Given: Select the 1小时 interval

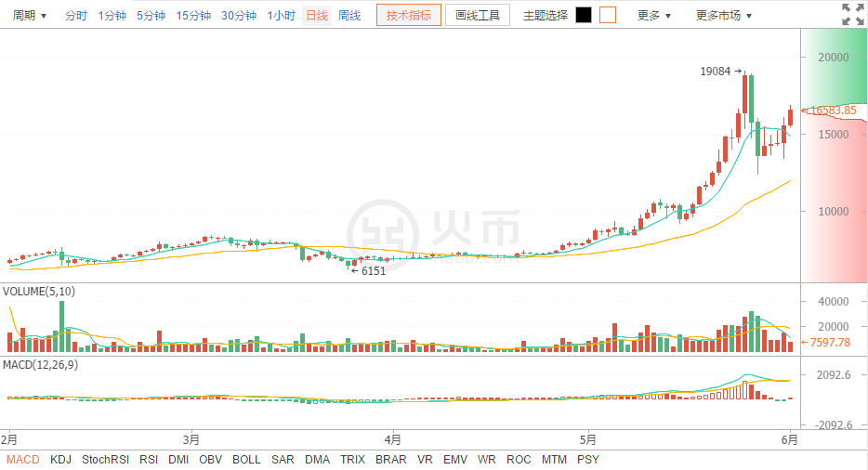Looking at the screenshot, I should [x=282, y=16].
